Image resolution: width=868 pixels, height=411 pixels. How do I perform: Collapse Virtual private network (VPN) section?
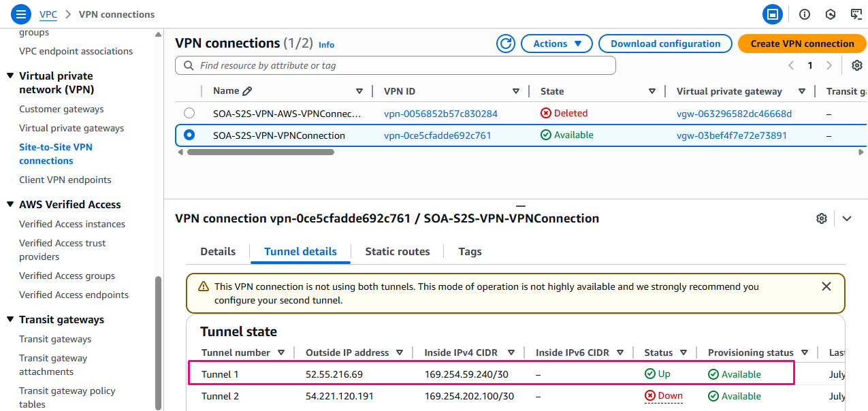(x=10, y=76)
